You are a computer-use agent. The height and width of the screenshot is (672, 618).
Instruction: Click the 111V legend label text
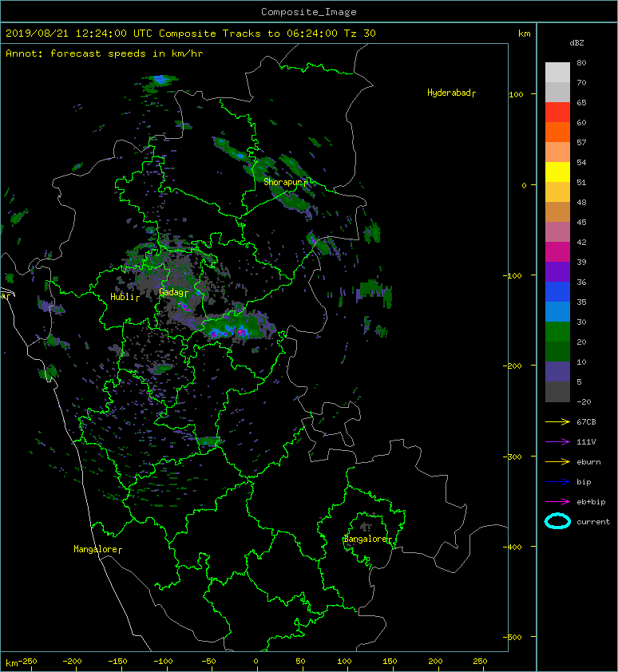pos(586,442)
